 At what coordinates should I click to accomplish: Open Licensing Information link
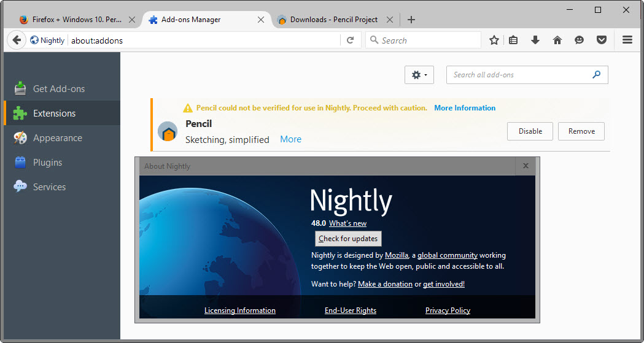click(240, 310)
